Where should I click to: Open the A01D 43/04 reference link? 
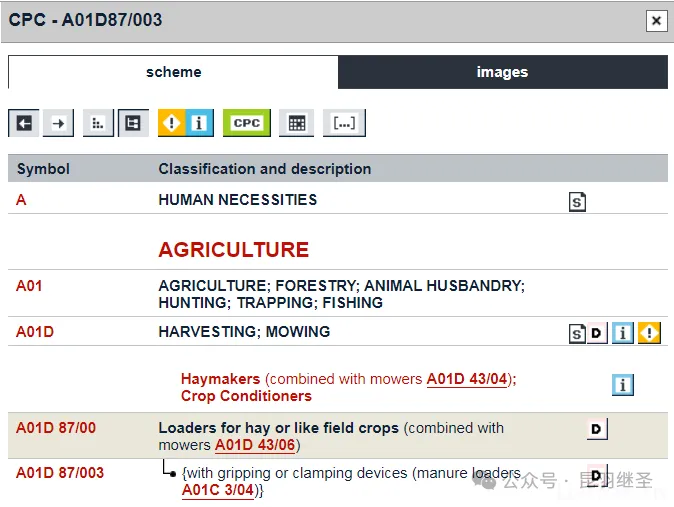[467, 379]
